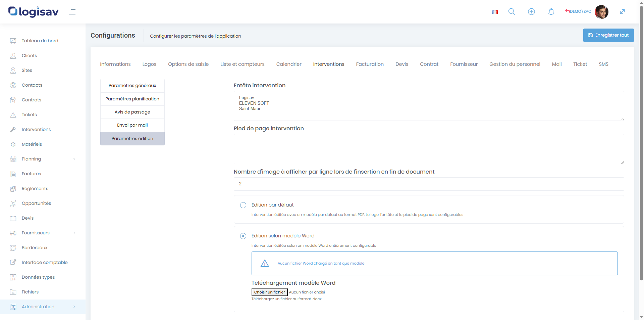The width and height of the screenshot is (644, 320).
Task: Click the French flag language icon
Action: click(495, 12)
